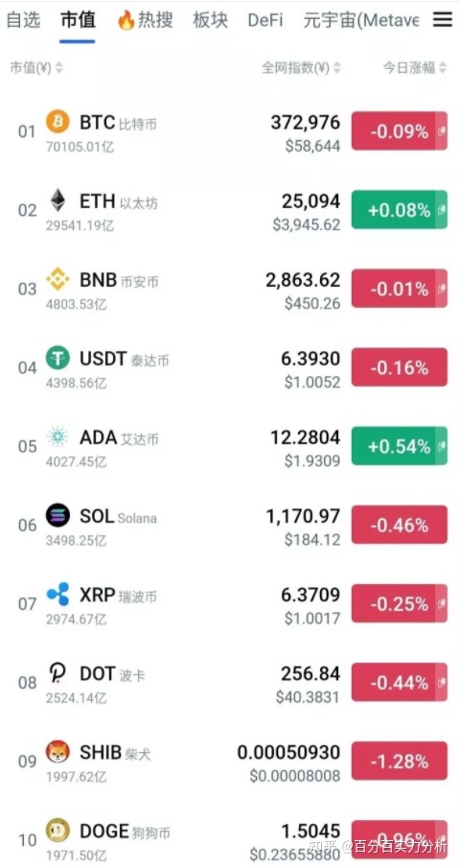Sort by 市值(¥) column arrows
The width and height of the screenshot is (460, 868).
click(x=59, y=68)
